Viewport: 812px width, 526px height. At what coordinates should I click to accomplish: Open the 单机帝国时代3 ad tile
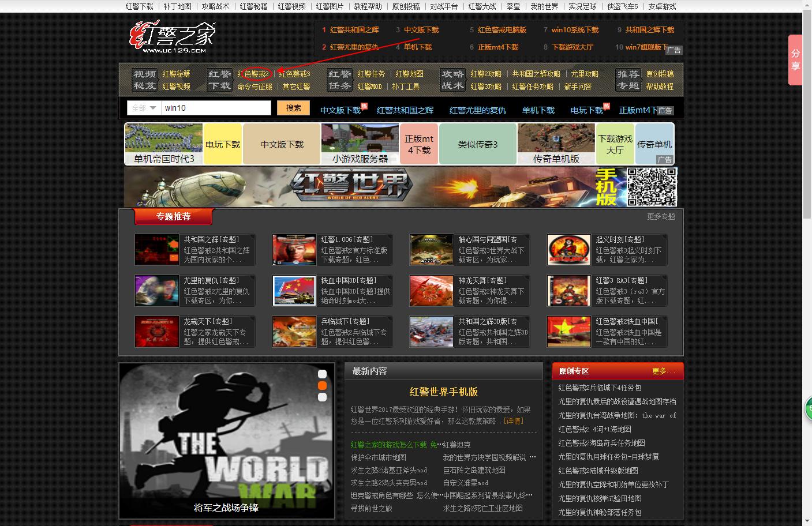pyautogui.click(x=164, y=144)
